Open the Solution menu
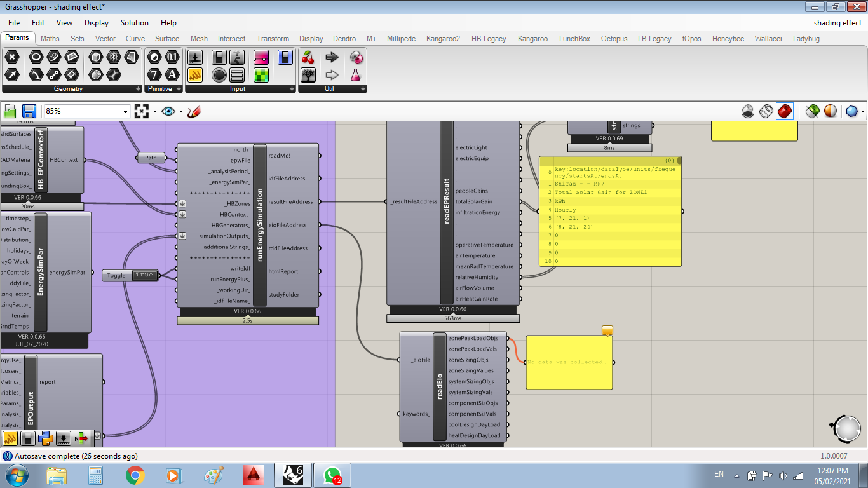The image size is (868, 488). (135, 23)
